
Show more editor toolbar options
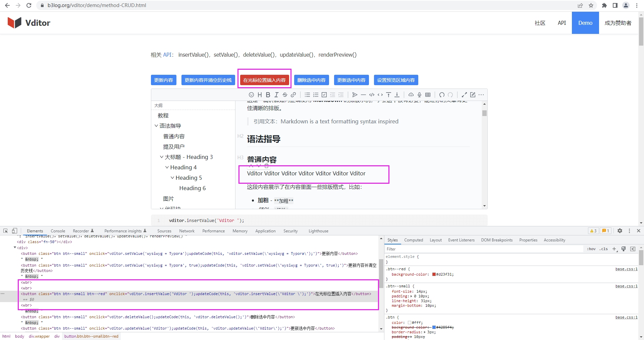coord(481,95)
